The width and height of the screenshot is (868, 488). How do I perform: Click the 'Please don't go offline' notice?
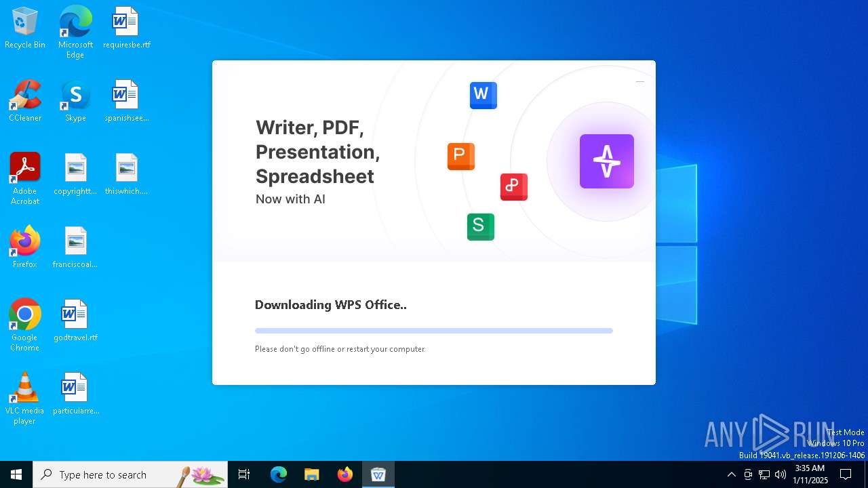tap(340, 349)
